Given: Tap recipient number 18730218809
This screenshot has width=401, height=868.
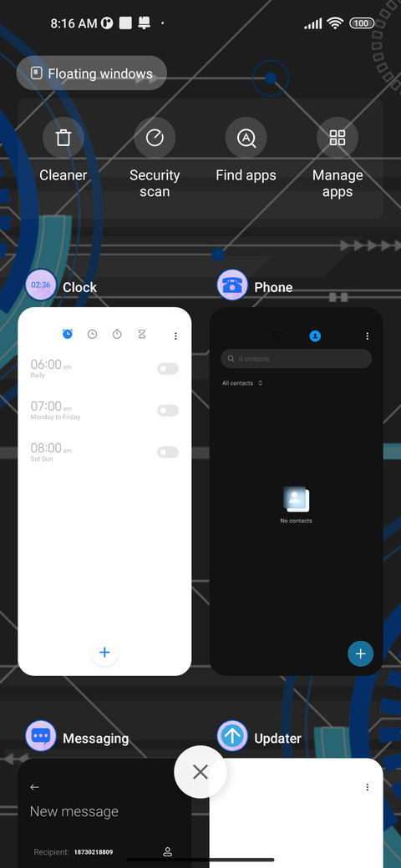Looking at the screenshot, I should coord(94,852).
